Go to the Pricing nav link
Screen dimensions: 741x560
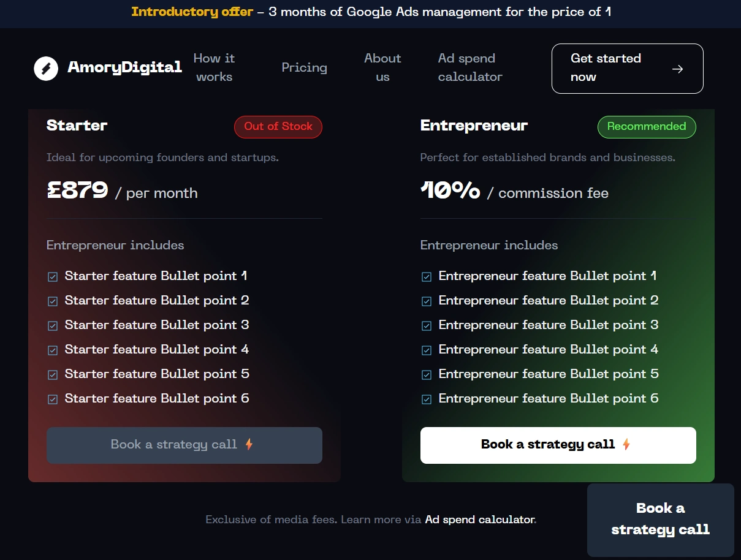click(x=304, y=67)
